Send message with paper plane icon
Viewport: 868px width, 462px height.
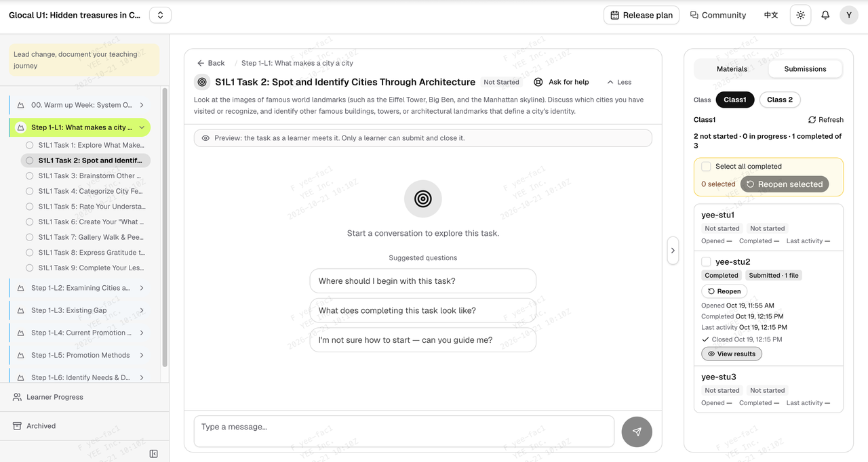637,432
